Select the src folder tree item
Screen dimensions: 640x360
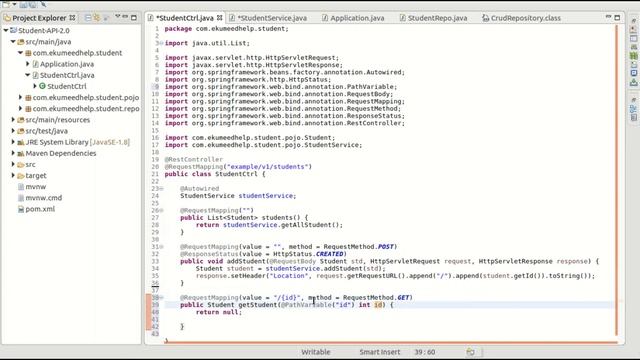tap(30, 164)
